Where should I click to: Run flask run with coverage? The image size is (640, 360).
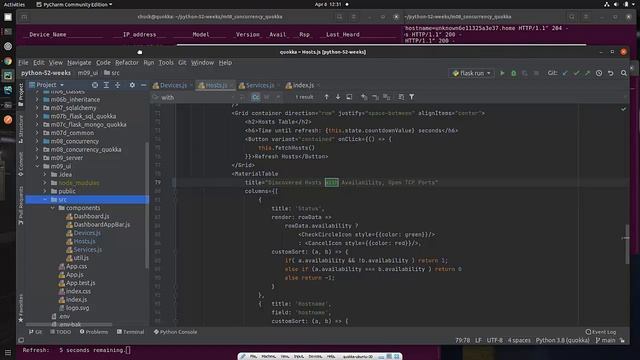pos(524,73)
